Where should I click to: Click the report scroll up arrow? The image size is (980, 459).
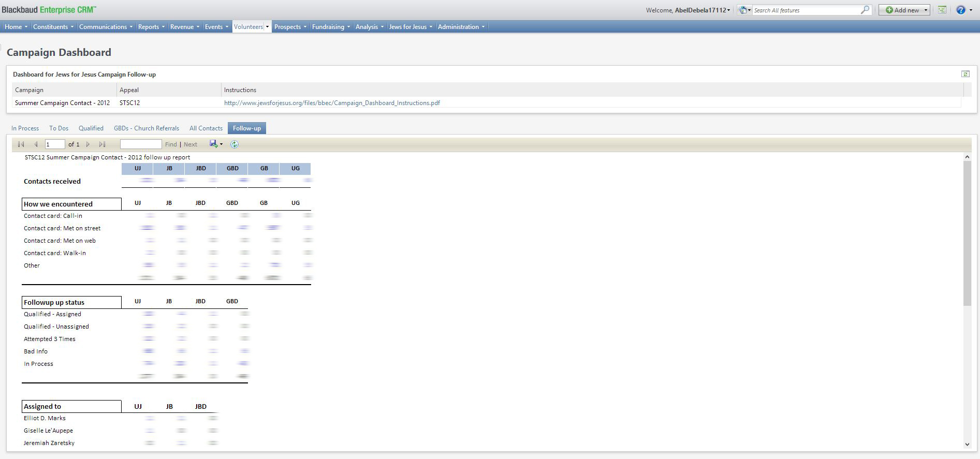(967, 157)
